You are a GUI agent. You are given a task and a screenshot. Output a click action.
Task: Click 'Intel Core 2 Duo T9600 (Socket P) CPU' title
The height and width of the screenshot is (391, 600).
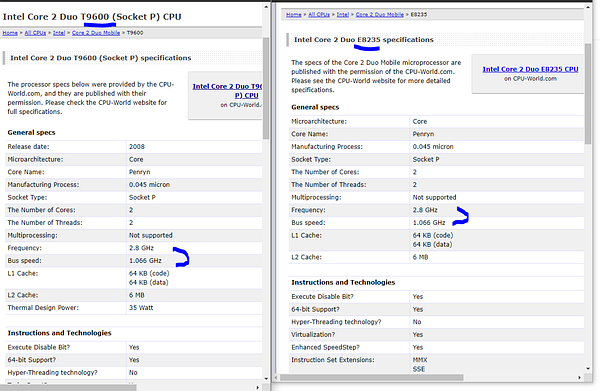pyautogui.click(x=92, y=17)
